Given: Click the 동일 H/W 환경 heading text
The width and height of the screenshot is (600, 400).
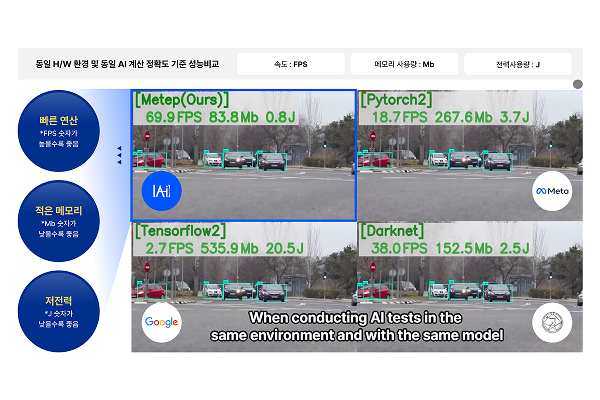Looking at the screenshot, I should 125,65.
